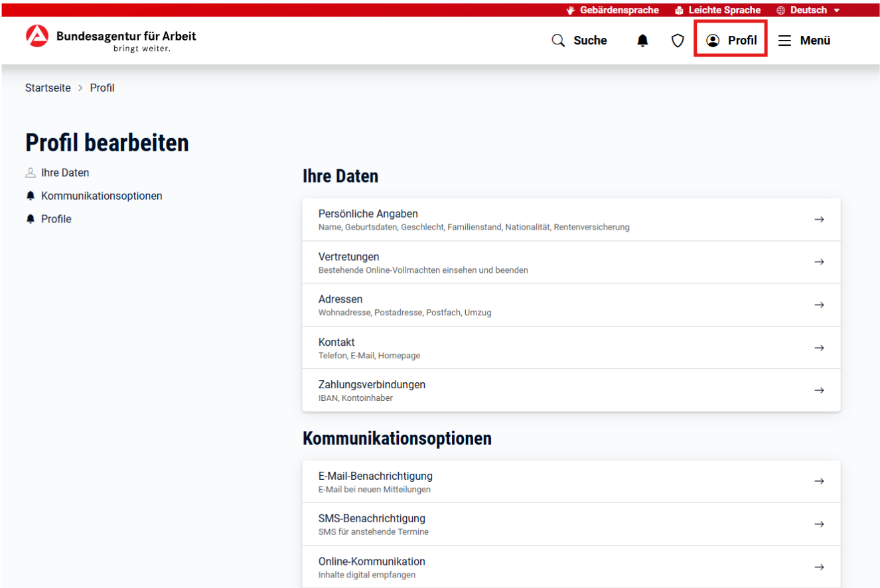Click the 'Ihre Daten' section heading
The width and height of the screenshot is (880, 588).
click(340, 177)
